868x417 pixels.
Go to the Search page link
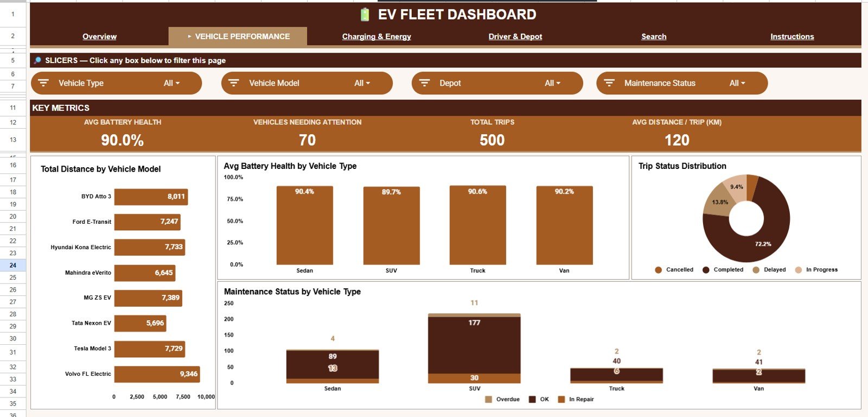point(654,36)
